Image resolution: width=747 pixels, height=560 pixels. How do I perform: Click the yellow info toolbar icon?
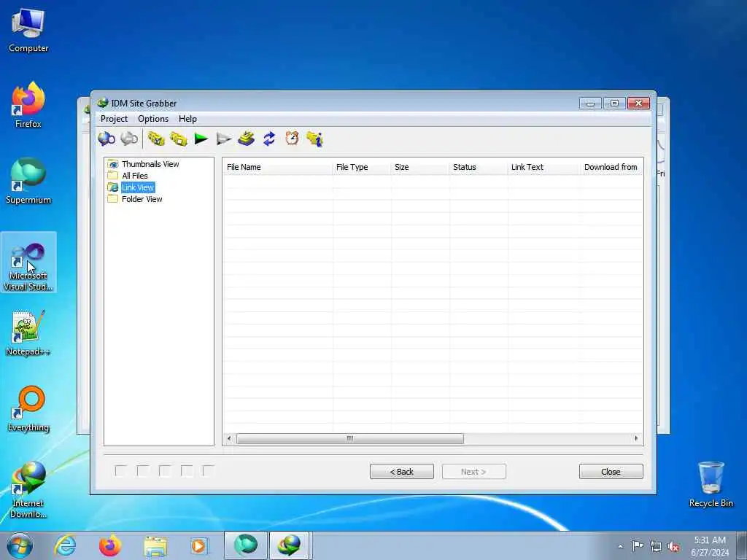point(315,139)
